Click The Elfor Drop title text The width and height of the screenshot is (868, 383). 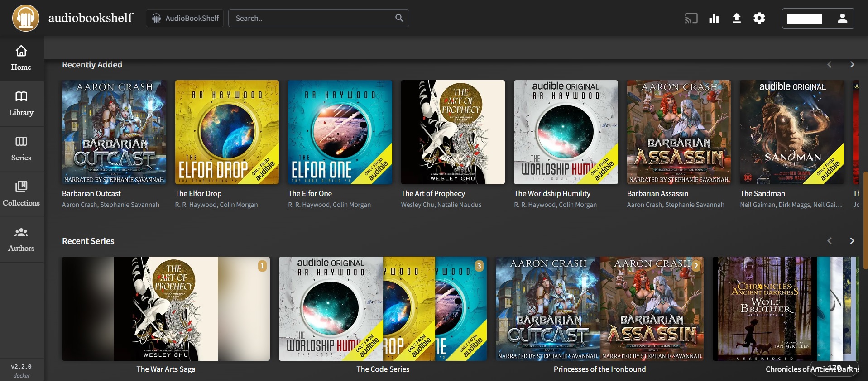tap(198, 193)
